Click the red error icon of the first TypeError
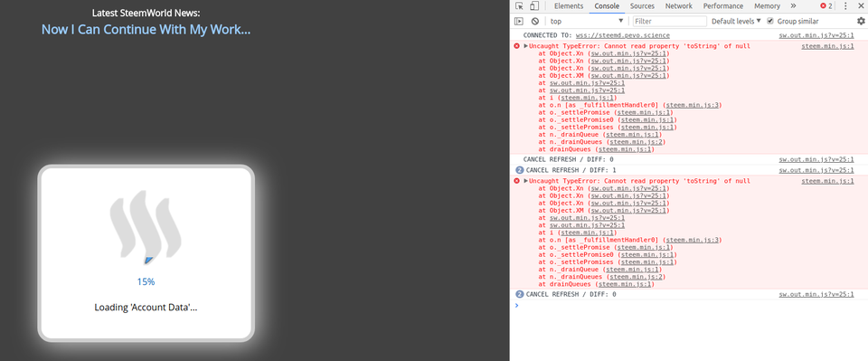 [x=517, y=46]
